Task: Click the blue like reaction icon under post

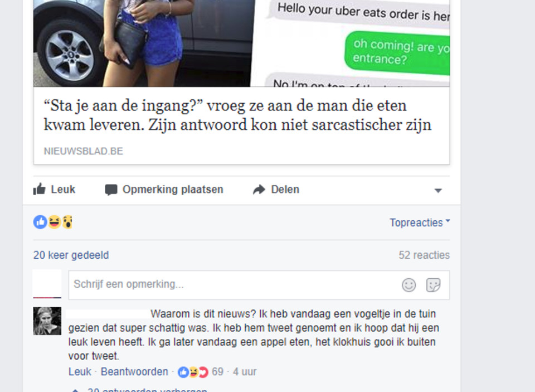Action: [40, 222]
